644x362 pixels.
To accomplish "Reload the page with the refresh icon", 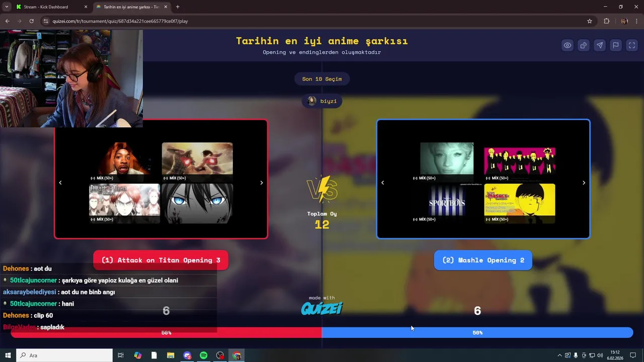I will [31, 21].
